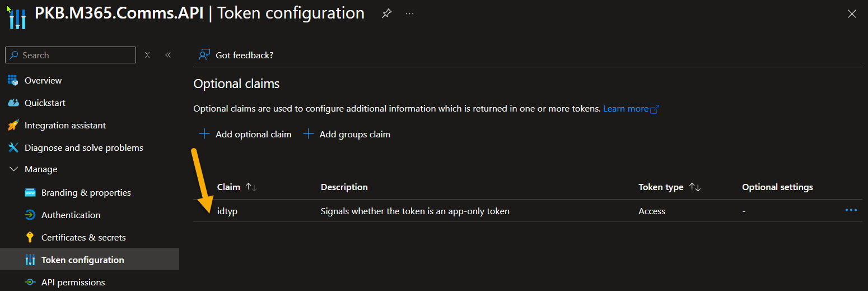Viewport: 868px width, 291px height.
Task: Click Add optional claim
Action: click(x=254, y=134)
